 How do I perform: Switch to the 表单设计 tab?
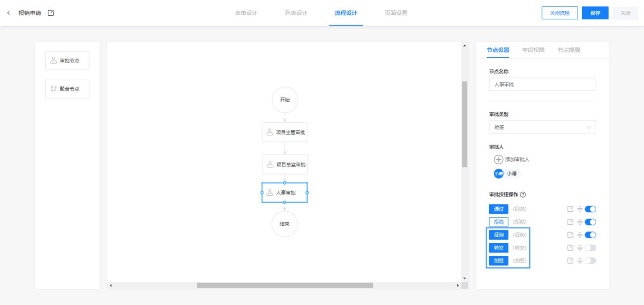(246, 13)
